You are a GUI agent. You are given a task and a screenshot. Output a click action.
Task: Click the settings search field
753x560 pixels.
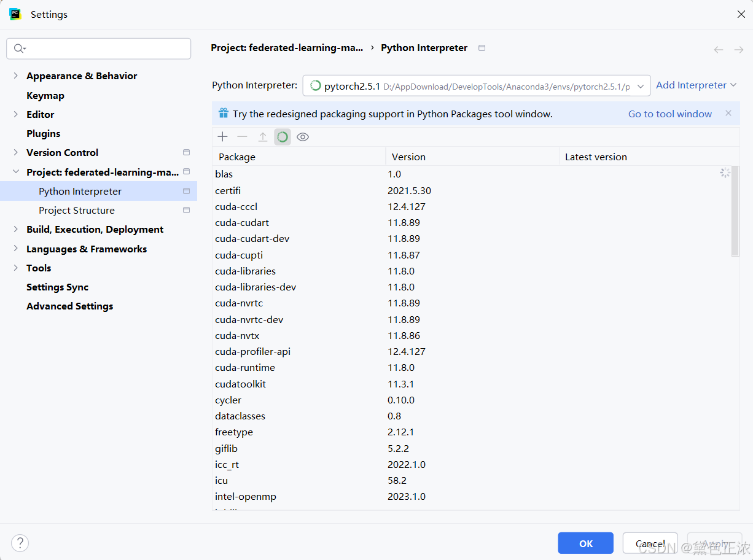99,49
